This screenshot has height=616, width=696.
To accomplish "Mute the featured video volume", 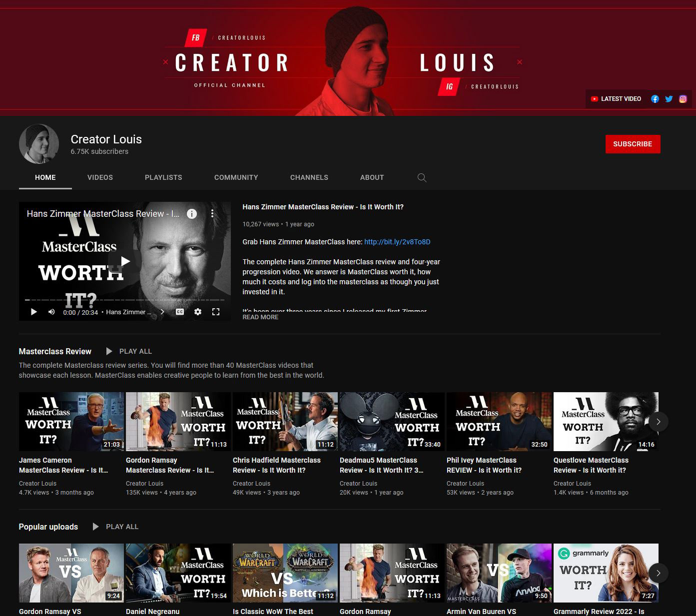I will (x=51, y=312).
